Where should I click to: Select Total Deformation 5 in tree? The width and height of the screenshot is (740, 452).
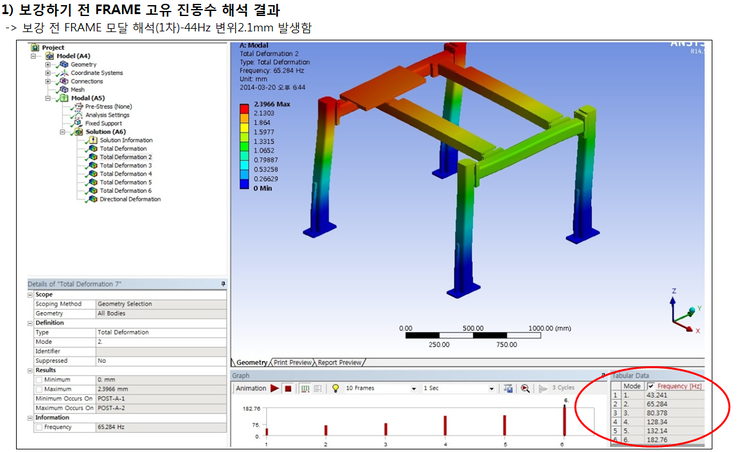126,182
